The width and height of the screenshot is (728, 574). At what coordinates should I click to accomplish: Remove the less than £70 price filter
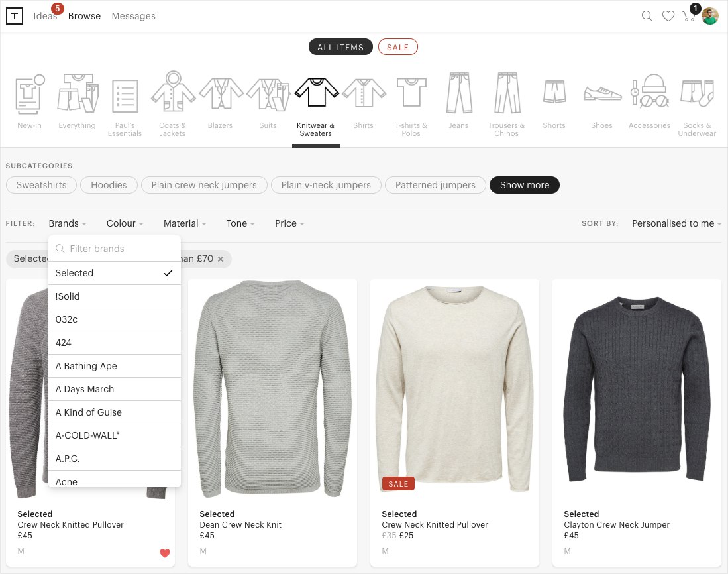coord(221,259)
